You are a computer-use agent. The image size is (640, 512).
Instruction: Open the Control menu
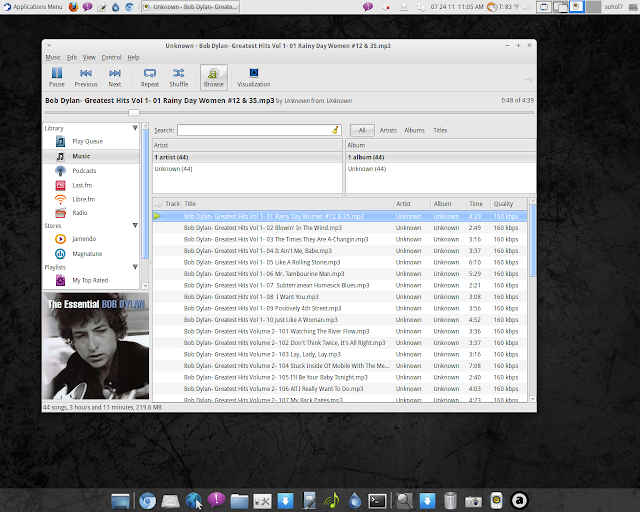pyautogui.click(x=111, y=57)
